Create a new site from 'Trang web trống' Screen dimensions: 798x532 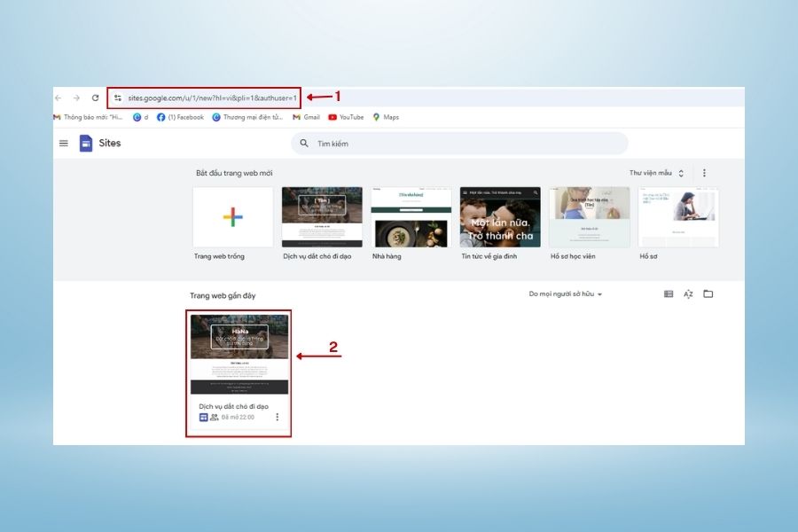pos(231,215)
